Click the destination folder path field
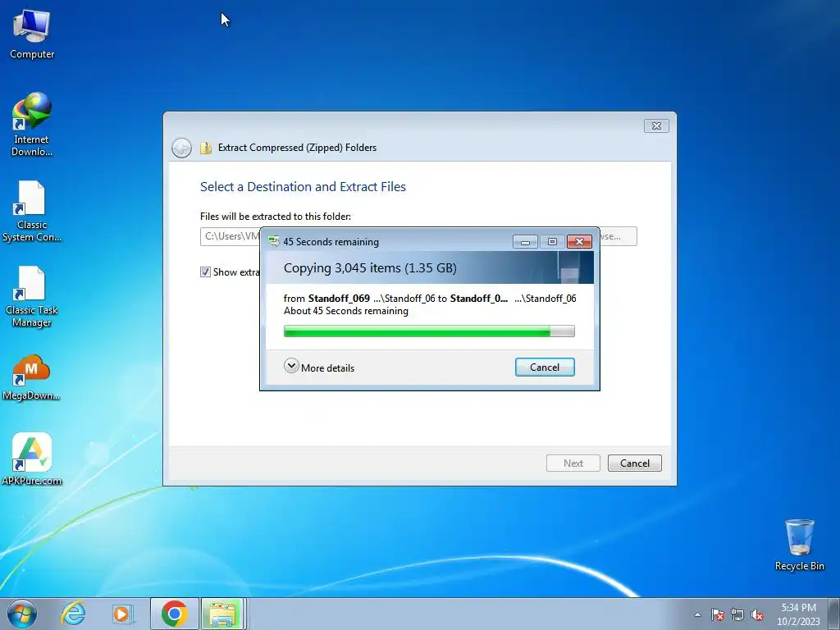Viewport: 840px width, 630px height. pos(230,236)
